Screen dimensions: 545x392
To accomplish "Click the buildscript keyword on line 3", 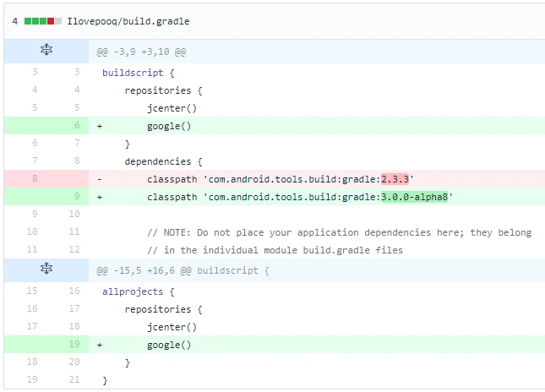I will click(x=133, y=73).
